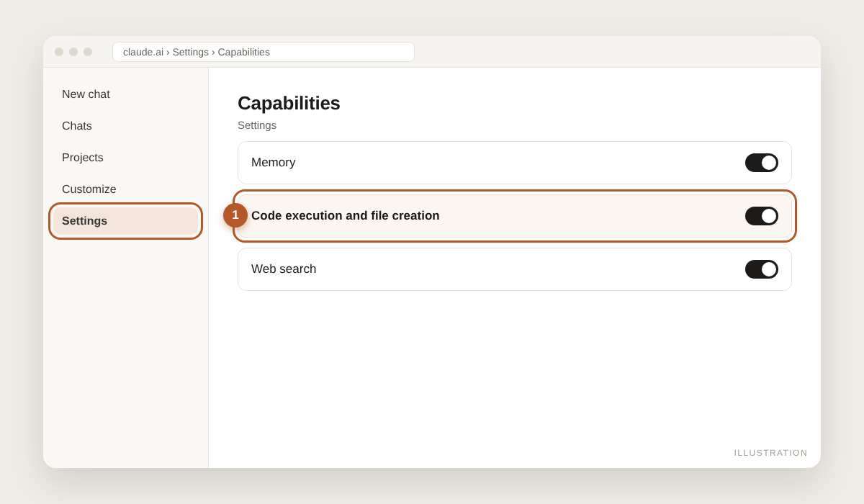Click the Settings subheading under Capabilities
This screenshot has width=864, height=504.
pos(257,125)
